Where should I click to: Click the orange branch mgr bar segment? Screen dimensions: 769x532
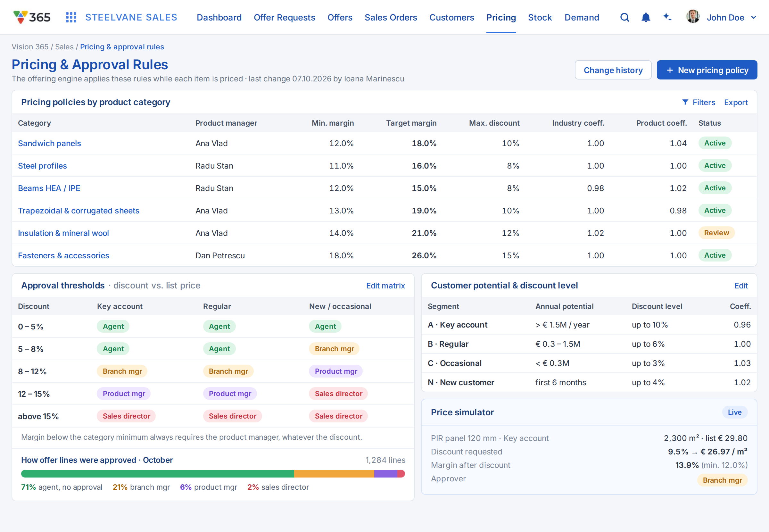click(334, 473)
